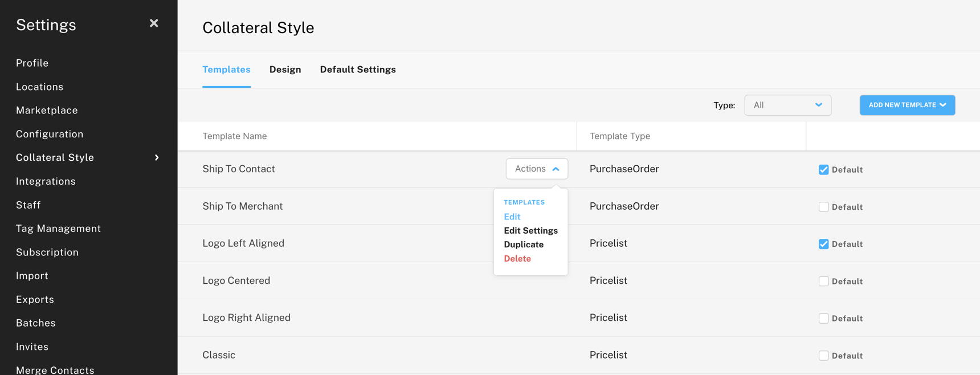Screen dimensions: 980x375
Task: Enable Default for Ship To Merchant template
Action: [x=823, y=206]
